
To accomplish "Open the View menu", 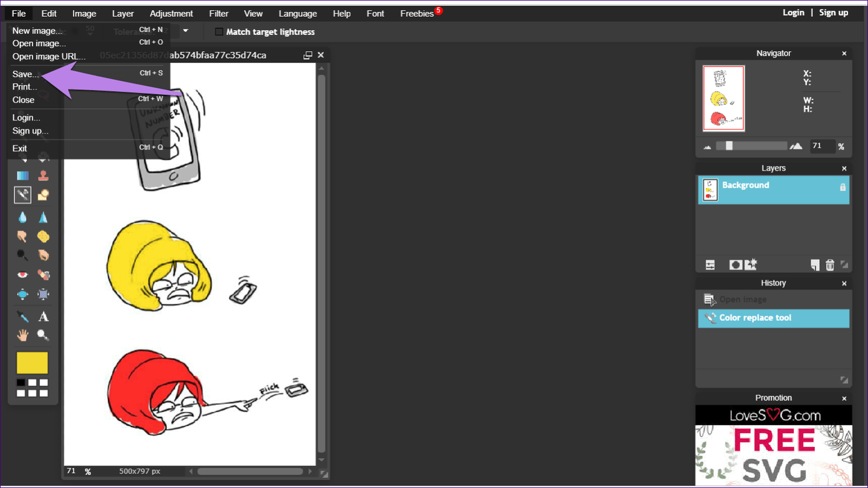I will click(x=253, y=13).
